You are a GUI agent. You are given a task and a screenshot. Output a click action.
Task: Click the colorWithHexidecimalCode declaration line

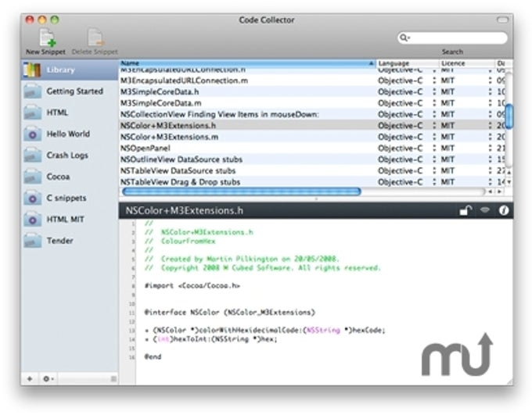click(265, 331)
